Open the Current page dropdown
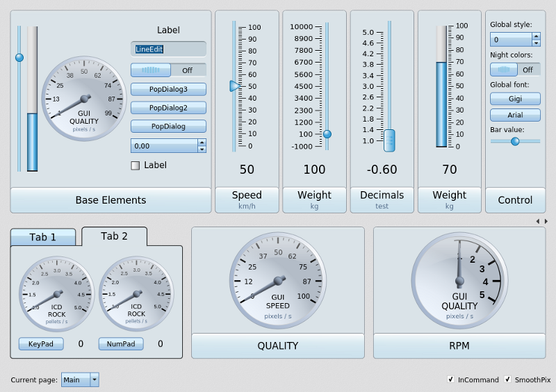556x392 pixels. coord(95,379)
